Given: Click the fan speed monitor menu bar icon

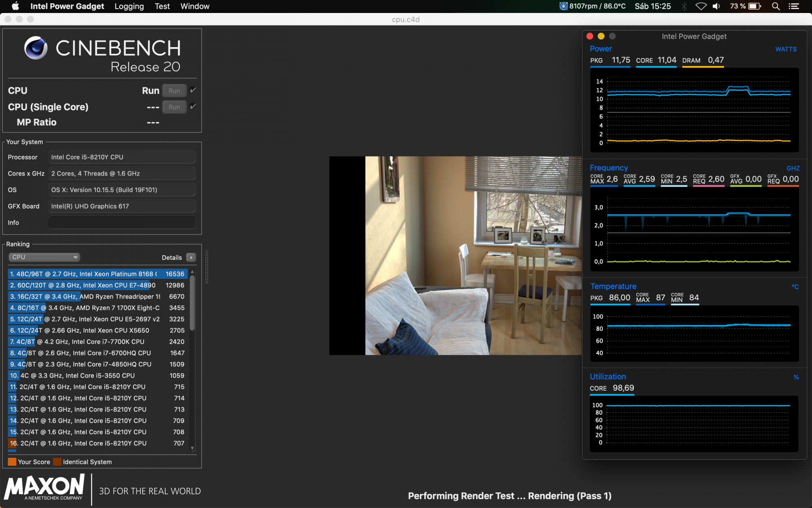Looking at the screenshot, I should click(564, 6).
